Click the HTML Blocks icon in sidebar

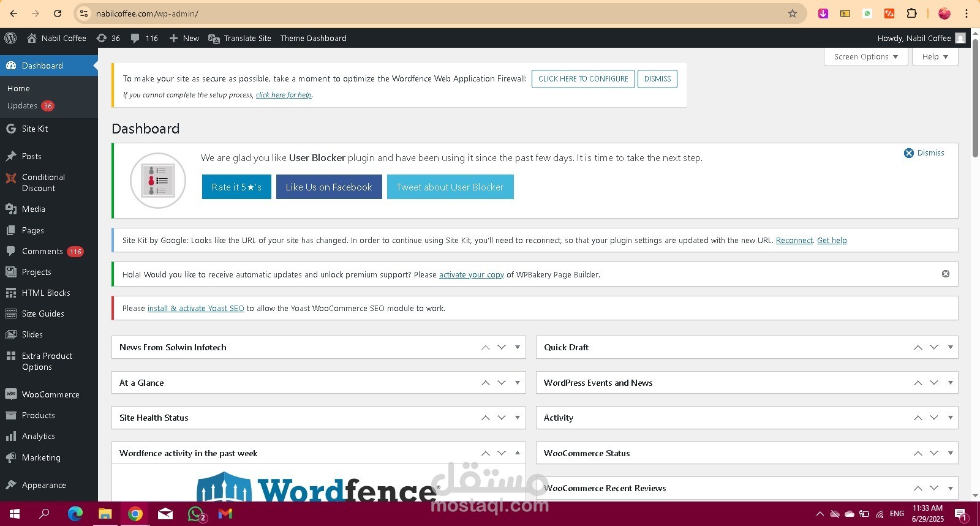pyautogui.click(x=10, y=293)
